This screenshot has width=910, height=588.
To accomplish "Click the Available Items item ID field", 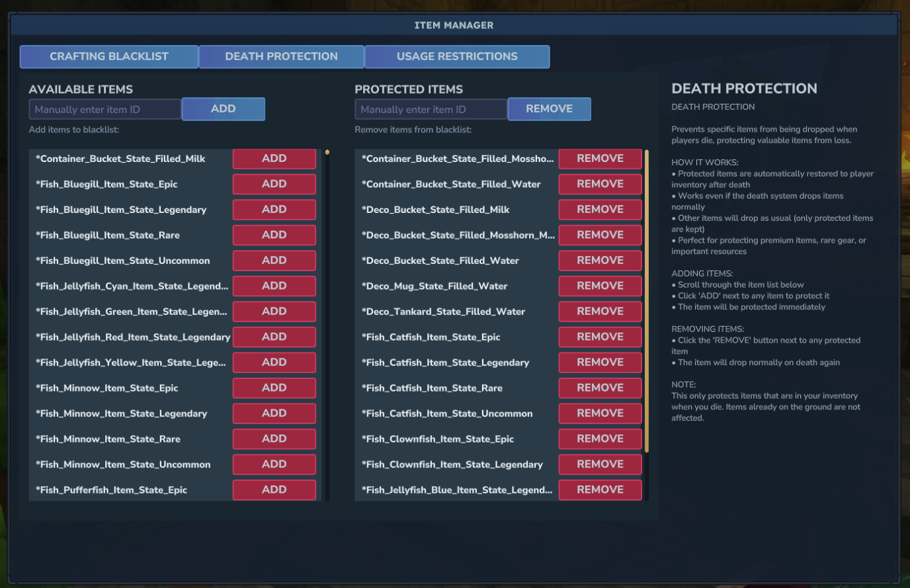I will [104, 109].
